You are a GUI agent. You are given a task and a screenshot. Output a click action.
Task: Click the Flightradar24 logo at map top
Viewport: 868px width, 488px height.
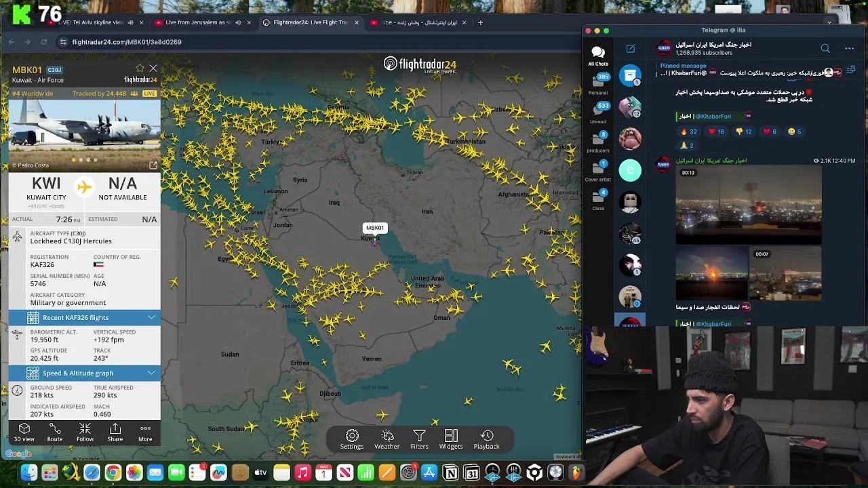pos(420,64)
